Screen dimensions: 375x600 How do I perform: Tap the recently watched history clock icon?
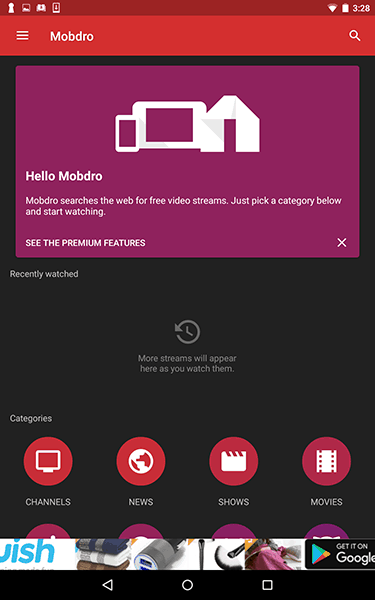pos(188,331)
